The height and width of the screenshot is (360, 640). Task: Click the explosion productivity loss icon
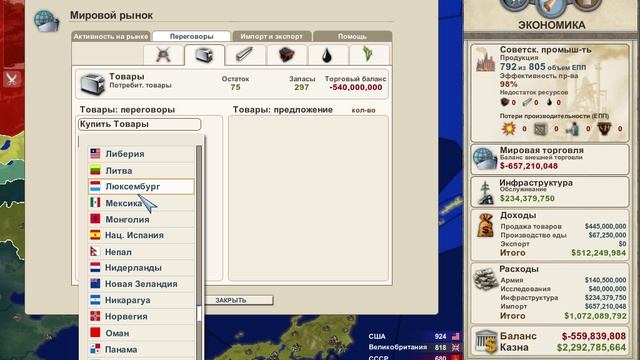point(509,129)
